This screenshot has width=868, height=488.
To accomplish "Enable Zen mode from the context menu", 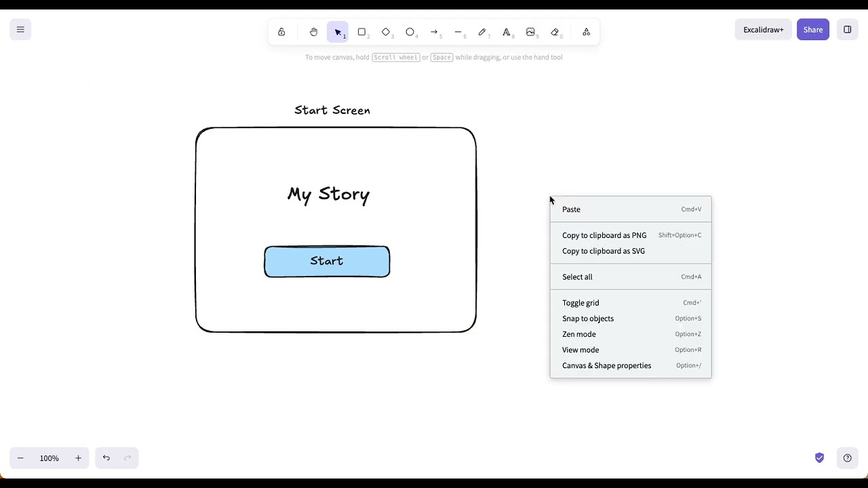I will point(631,334).
